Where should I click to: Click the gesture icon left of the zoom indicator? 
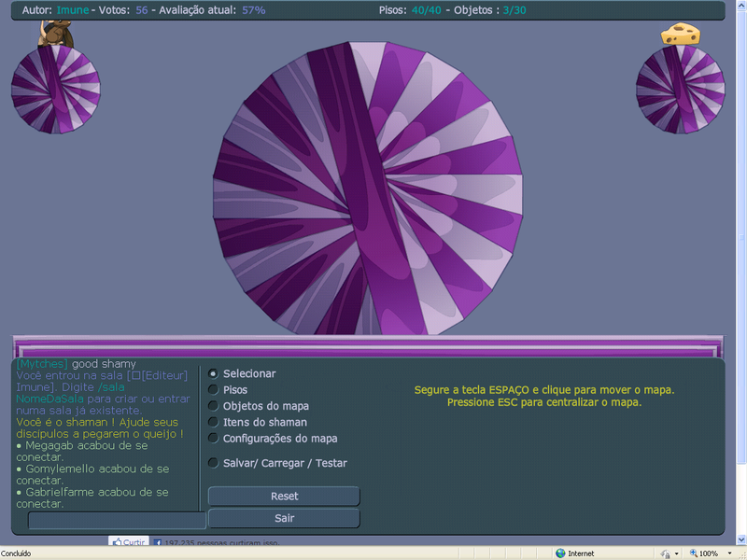(664, 552)
